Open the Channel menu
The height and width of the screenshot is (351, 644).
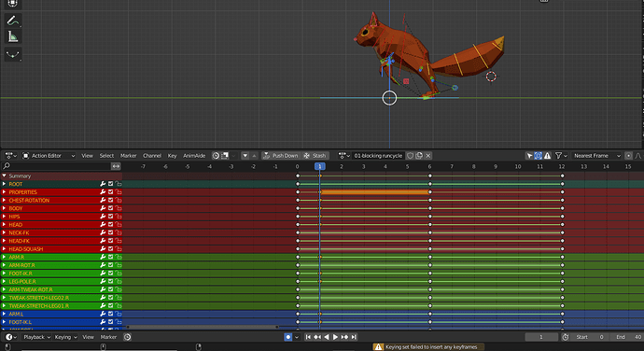pos(152,156)
